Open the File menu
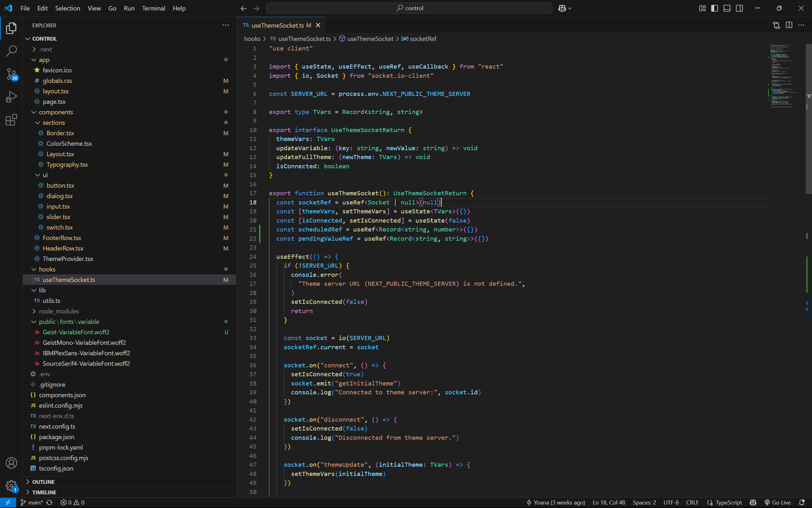This screenshot has height=508, width=812. click(x=25, y=8)
